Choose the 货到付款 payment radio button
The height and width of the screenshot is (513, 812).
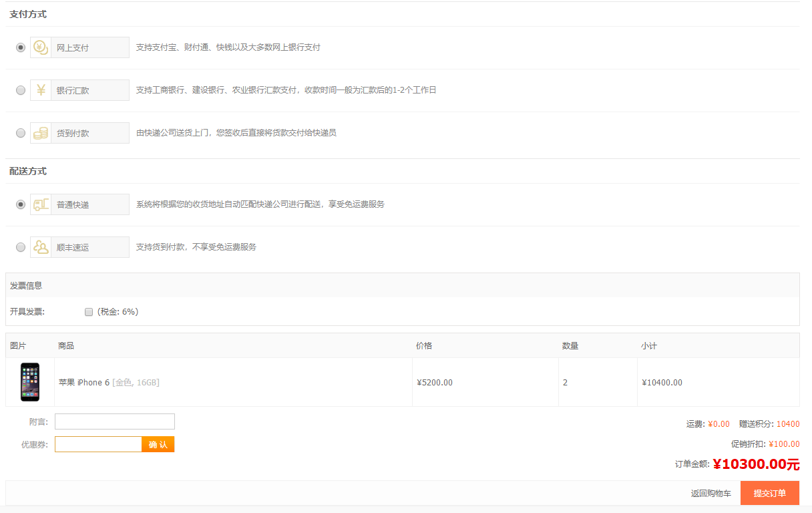(21, 133)
